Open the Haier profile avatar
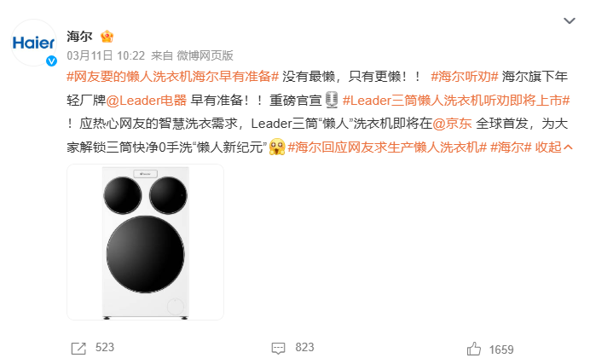Viewport: 590px width, 364px height. coord(34,43)
